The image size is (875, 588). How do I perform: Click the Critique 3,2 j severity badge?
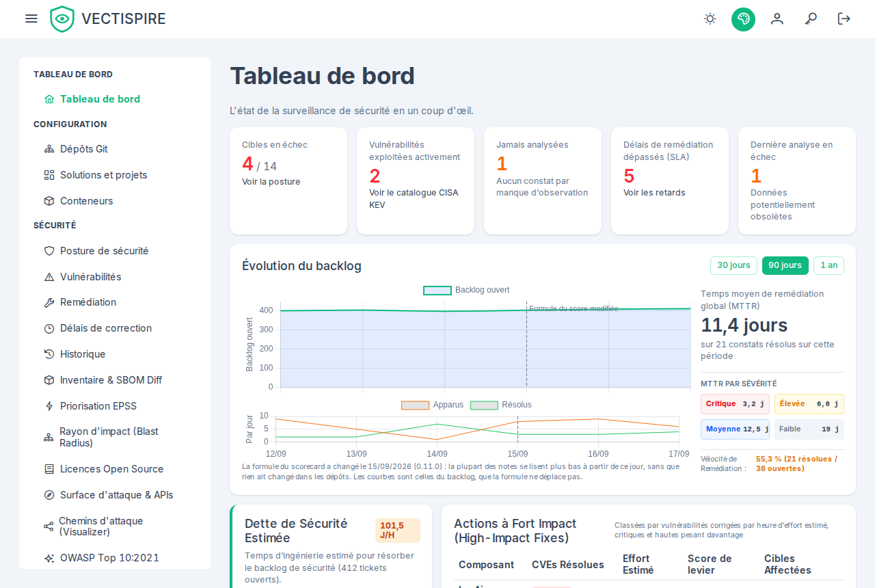[735, 404]
